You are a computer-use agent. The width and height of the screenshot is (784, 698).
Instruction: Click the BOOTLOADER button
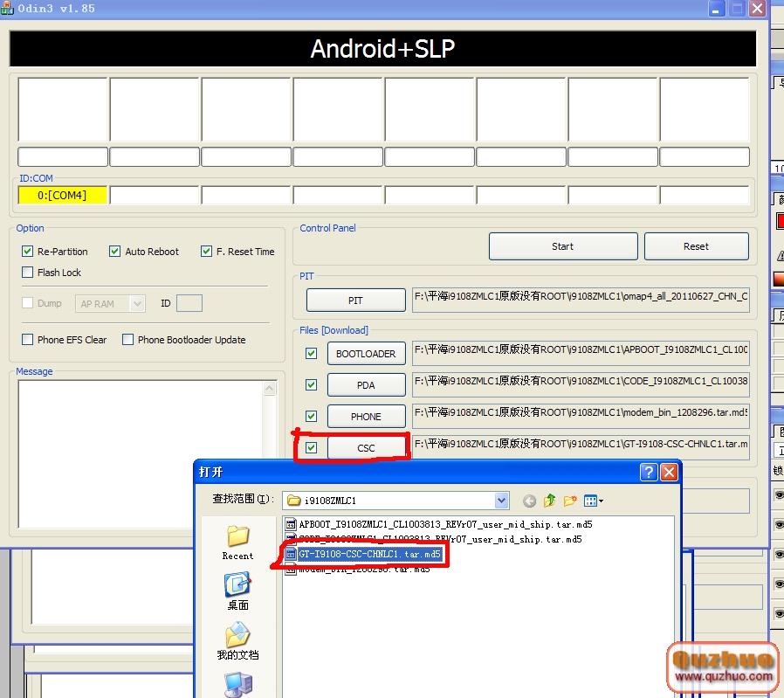pyautogui.click(x=366, y=354)
